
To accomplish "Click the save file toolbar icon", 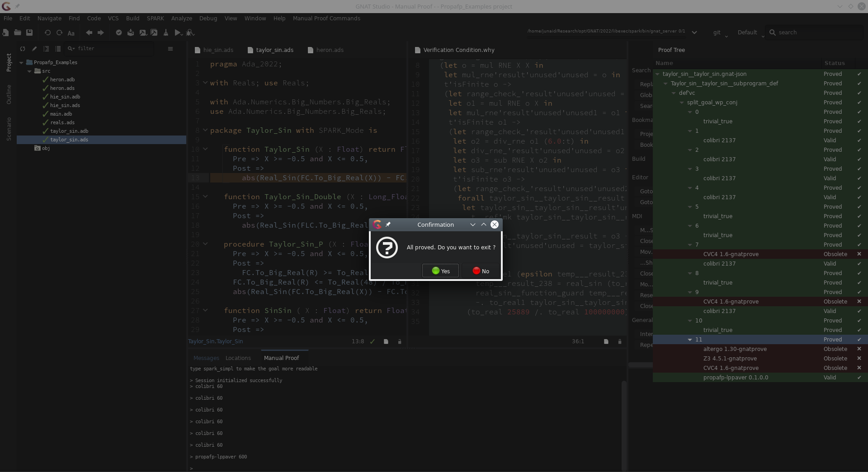I will pyautogui.click(x=29, y=33).
